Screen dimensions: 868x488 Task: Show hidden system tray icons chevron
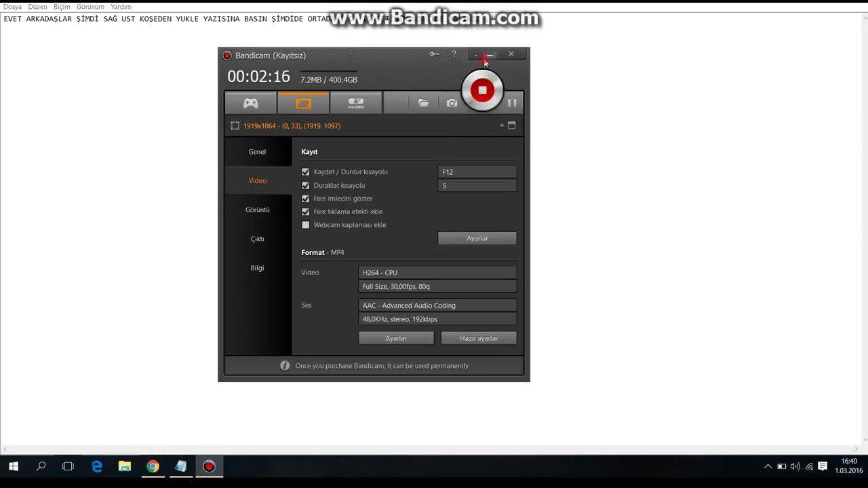coord(768,466)
